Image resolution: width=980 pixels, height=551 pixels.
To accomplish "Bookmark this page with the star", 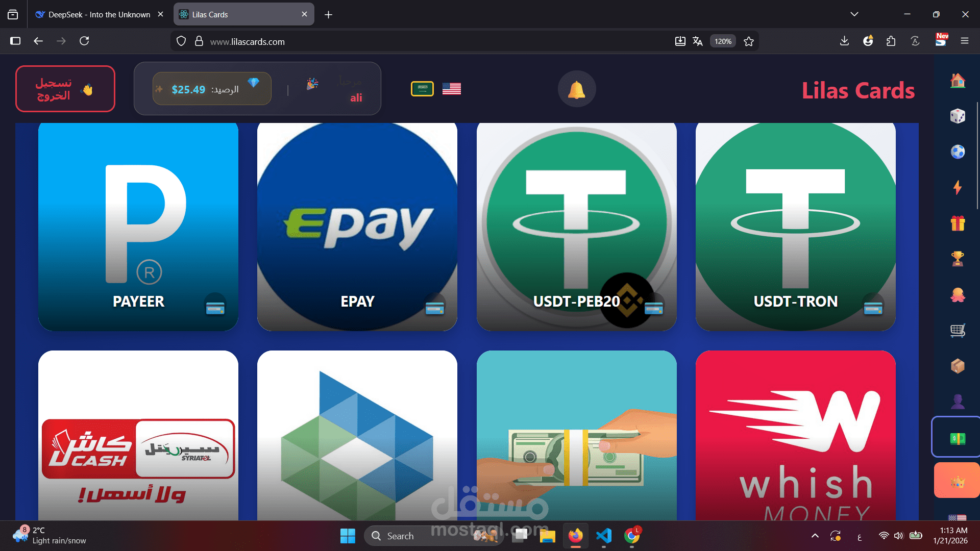I will click(x=749, y=41).
